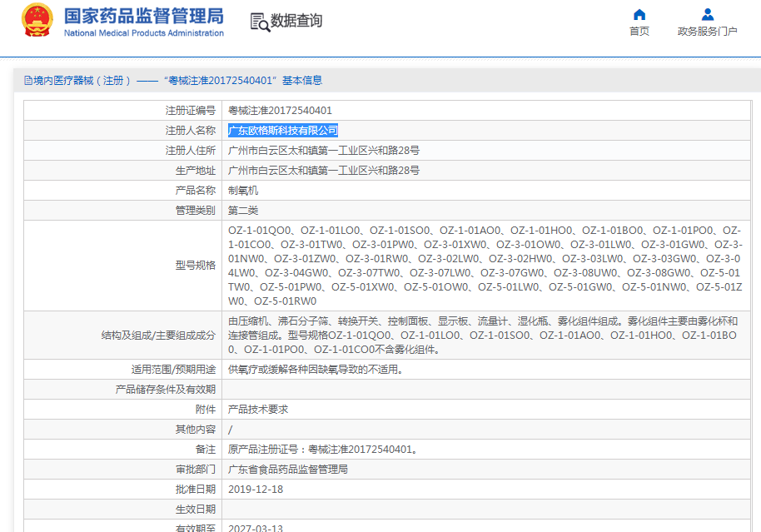Click the 批准日期 label
Screen dimensions: 761x532
click(x=195, y=490)
